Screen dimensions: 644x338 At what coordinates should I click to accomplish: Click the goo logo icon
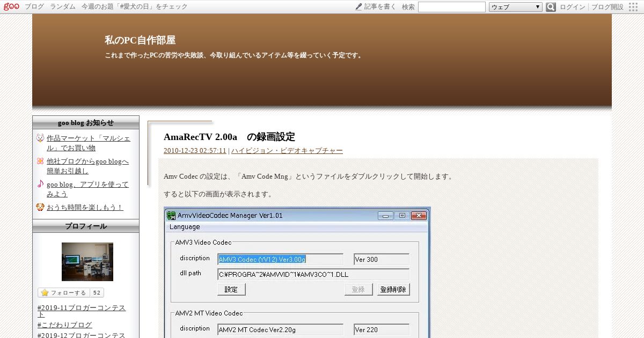click(11, 6)
